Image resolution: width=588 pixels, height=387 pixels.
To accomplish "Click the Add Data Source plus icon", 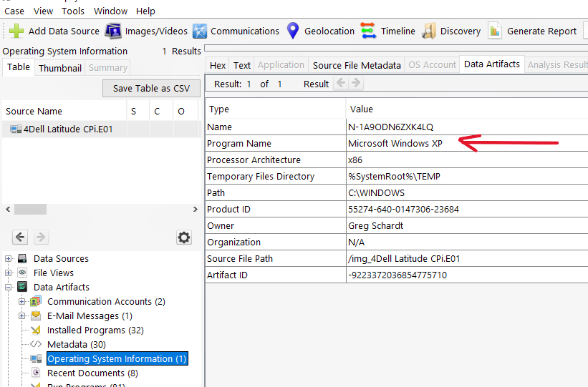I will (x=16, y=31).
